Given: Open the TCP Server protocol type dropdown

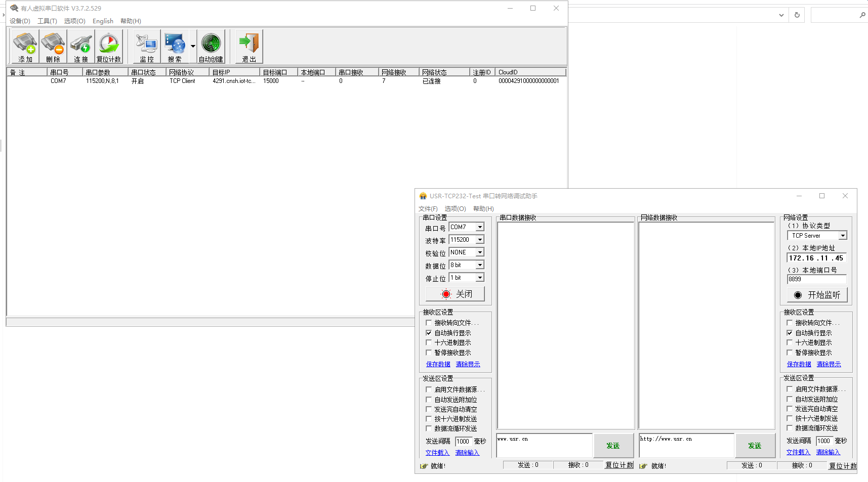Looking at the screenshot, I should [x=843, y=236].
